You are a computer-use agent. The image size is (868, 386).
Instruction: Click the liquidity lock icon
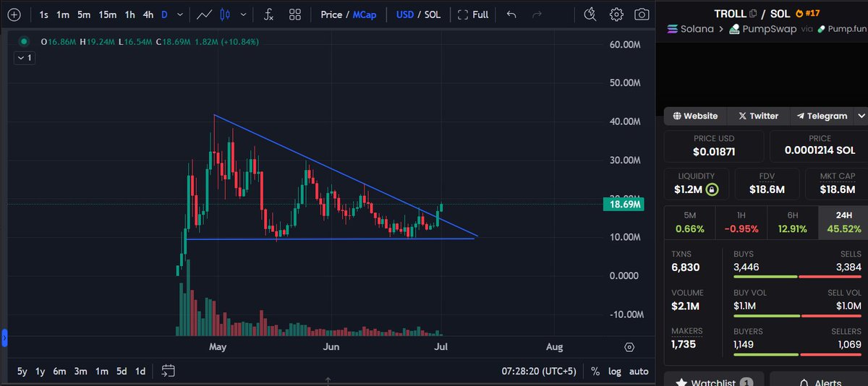[712, 189]
